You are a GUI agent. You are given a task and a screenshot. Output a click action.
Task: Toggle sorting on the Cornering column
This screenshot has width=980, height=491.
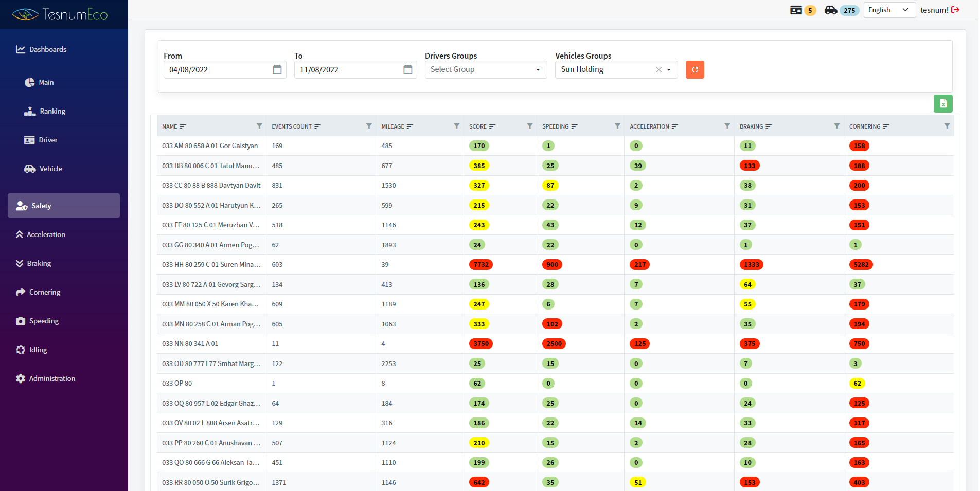pyautogui.click(x=869, y=126)
